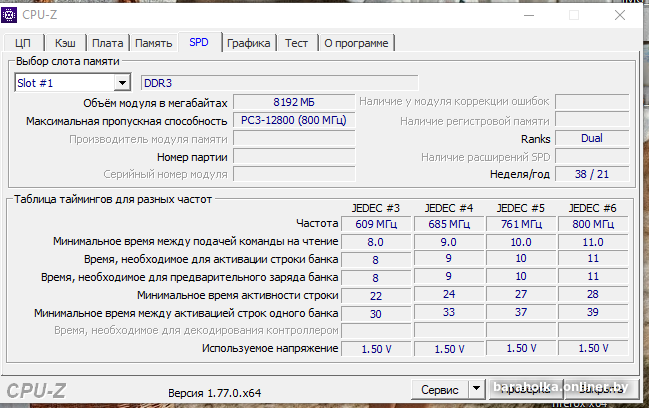Viewport: 649px width, 408px height.
Task: Click the CPU-Z app icon in title bar
Action: tap(9, 15)
